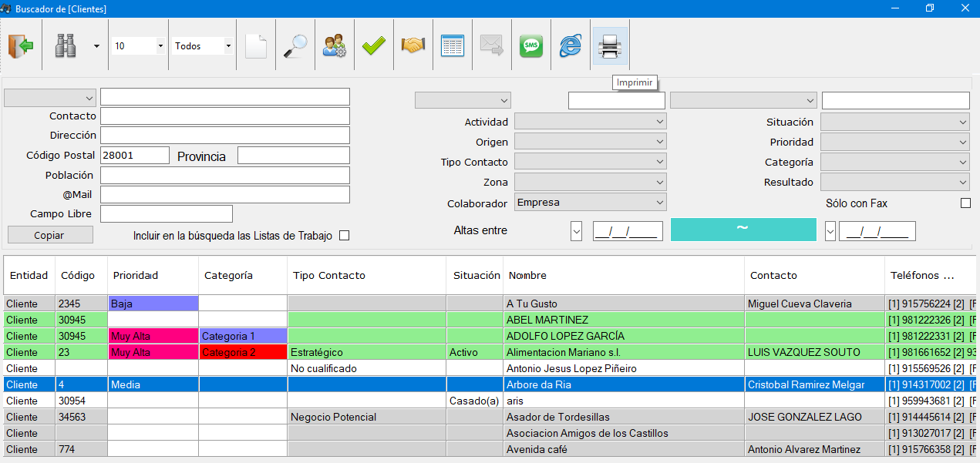Viewport: 980px width, 463px height.
Task: Click the Imprimir printer icon
Action: 610,46
